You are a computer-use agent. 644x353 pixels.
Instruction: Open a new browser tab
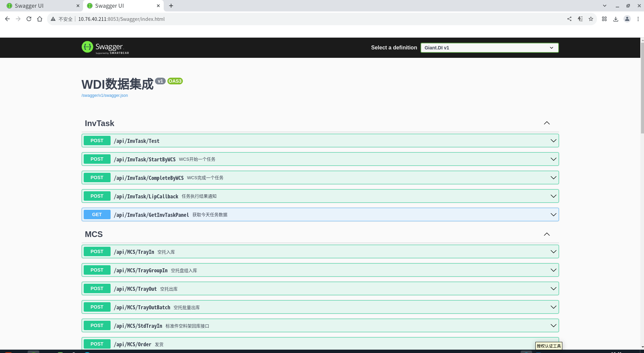171,6
